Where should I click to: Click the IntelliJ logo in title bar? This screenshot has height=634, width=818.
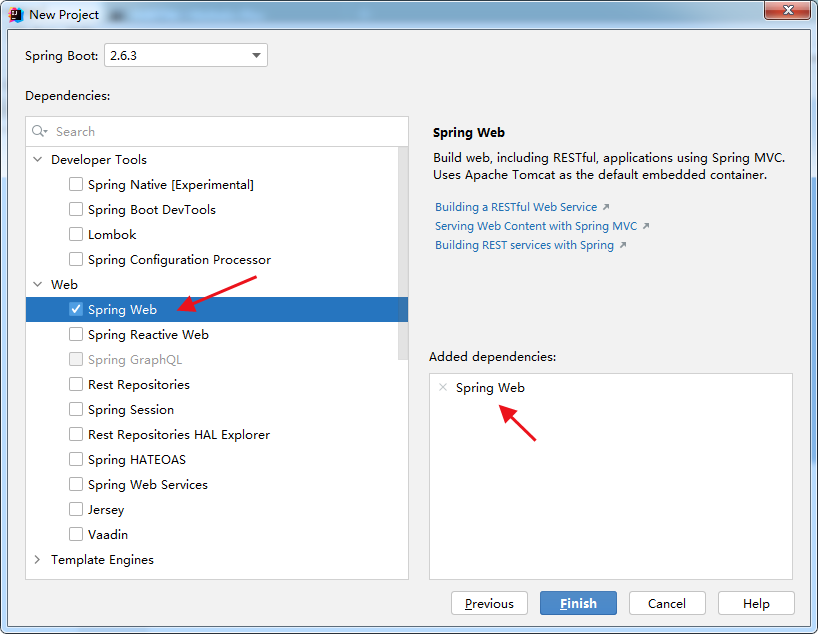point(16,15)
